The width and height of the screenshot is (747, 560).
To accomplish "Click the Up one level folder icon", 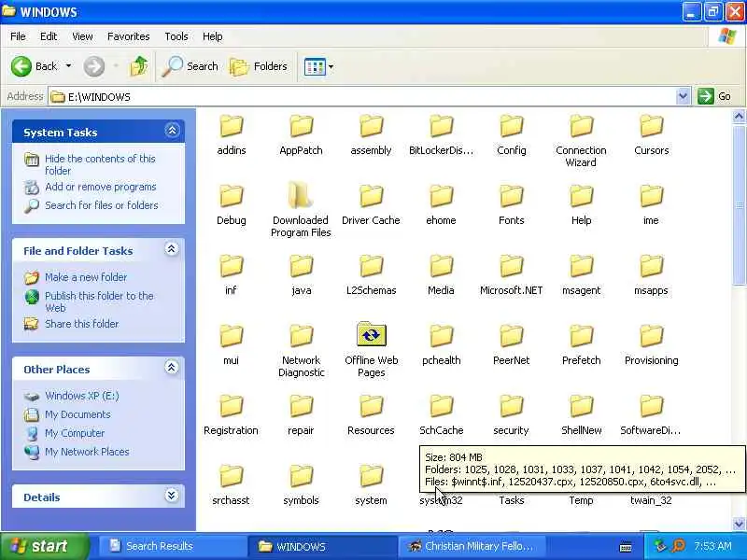I will tap(138, 66).
